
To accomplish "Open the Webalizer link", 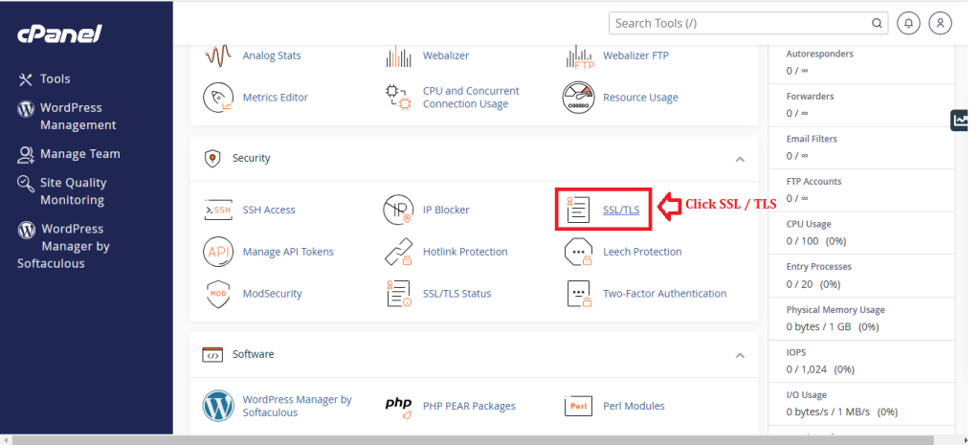I will pyautogui.click(x=446, y=56).
